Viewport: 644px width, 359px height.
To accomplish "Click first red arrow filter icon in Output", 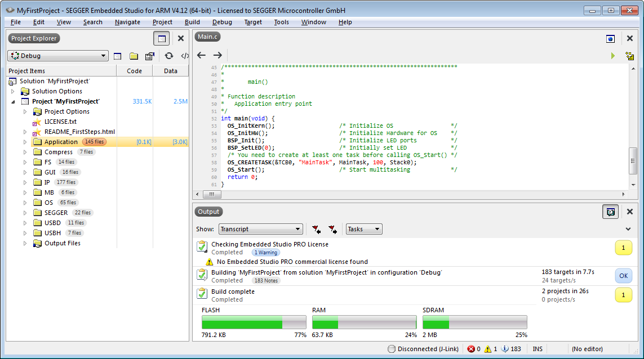I will pyautogui.click(x=316, y=230).
